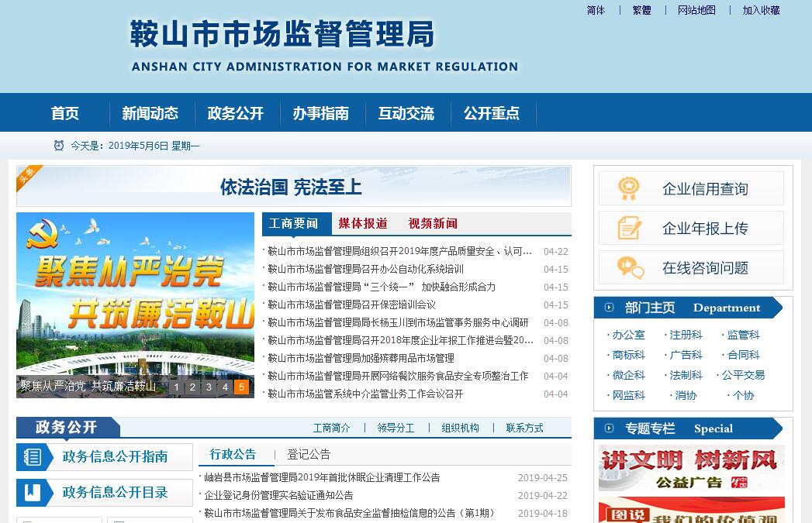Click the circle arrow icon beside 专题专栏
This screenshot has height=523, width=812.
[610, 428]
